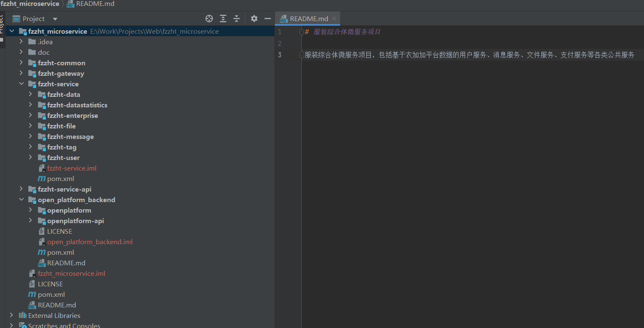Viewport: 644px width, 328px height.
Task: Expand the fzzht-enterprise module
Action: [x=30, y=115]
